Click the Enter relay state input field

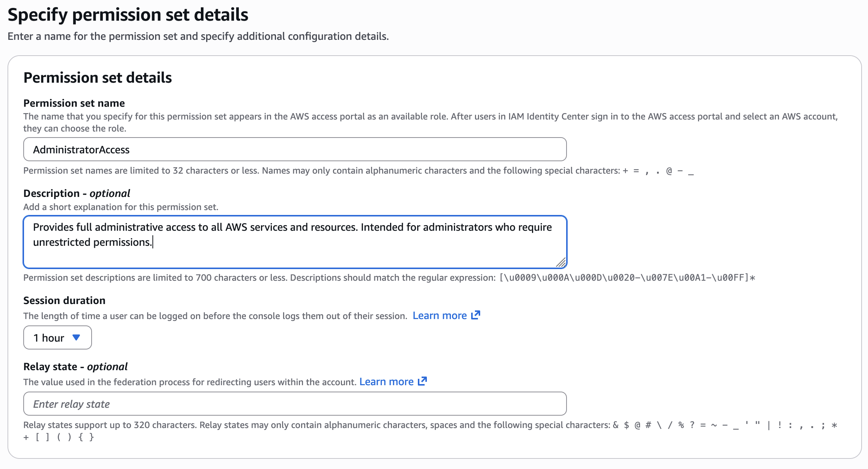(295, 404)
